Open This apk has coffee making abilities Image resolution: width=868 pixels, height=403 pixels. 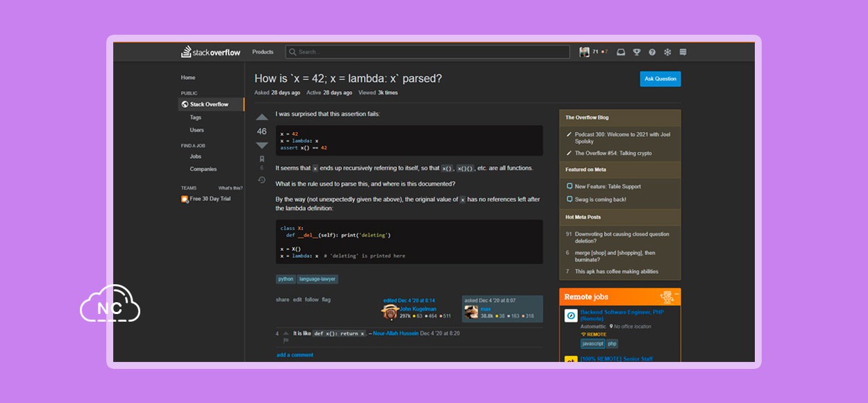[617, 272]
